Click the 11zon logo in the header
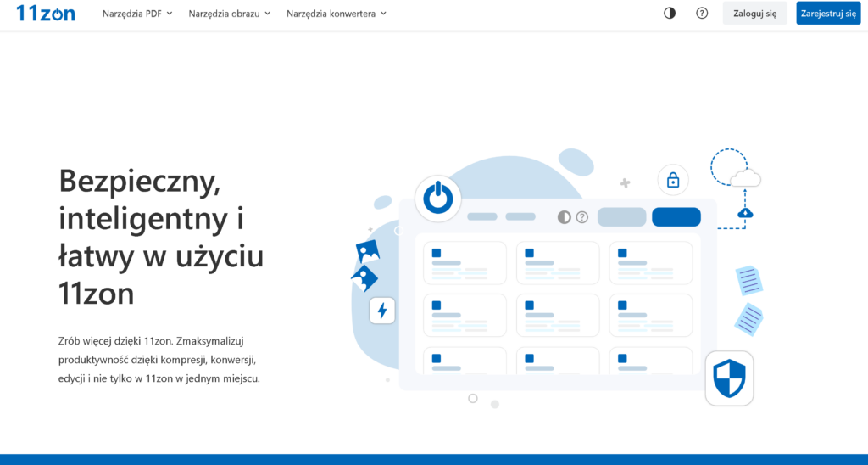This screenshot has height=465, width=868. (x=46, y=13)
